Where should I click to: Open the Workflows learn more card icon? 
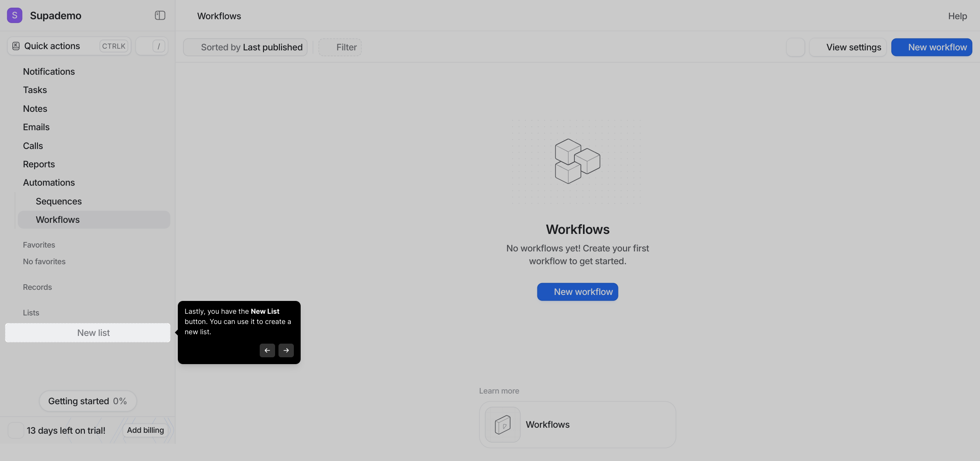(503, 425)
